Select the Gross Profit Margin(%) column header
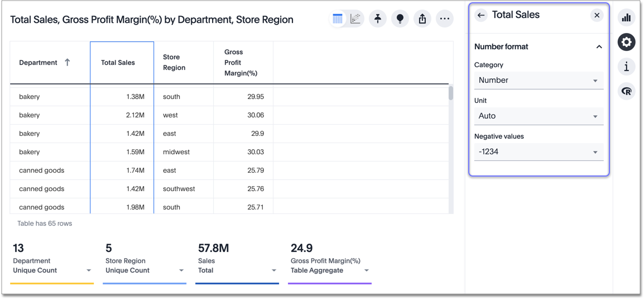The height and width of the screenshot is (299, 644). pos(241,63)
